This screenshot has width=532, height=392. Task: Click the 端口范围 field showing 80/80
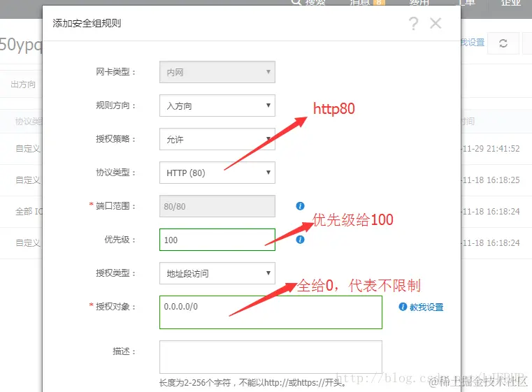tap(217, 206)
